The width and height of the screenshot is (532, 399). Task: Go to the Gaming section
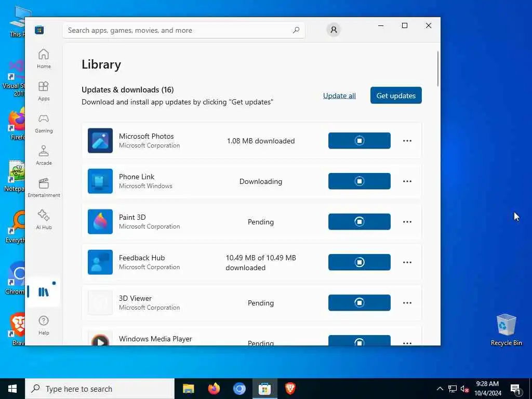(x=44, y=123)
